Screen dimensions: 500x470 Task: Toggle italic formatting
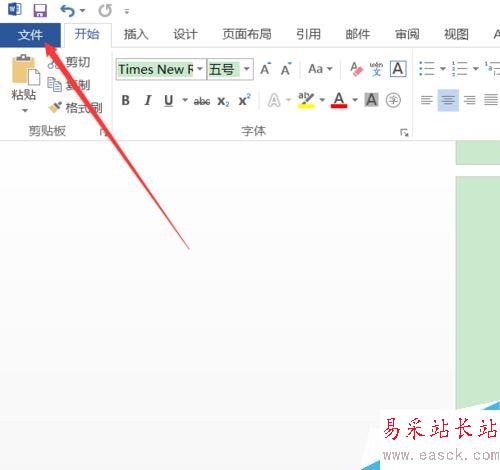[x=148, y=100]
